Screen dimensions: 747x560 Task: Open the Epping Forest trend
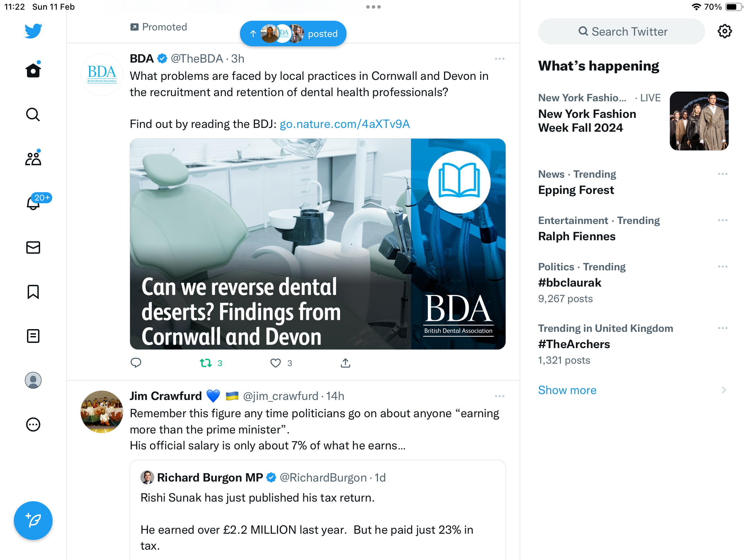pyautogui.click(x=576, y=190)
